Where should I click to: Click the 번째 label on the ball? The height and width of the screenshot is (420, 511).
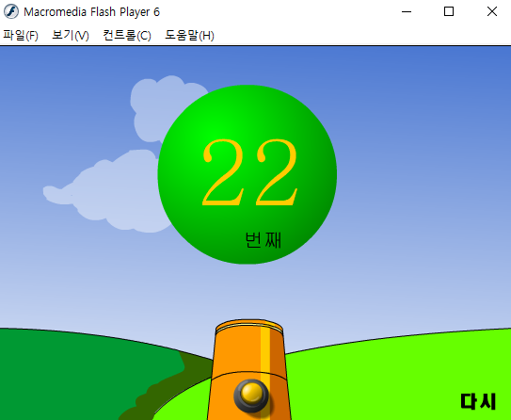coord(263,240)
